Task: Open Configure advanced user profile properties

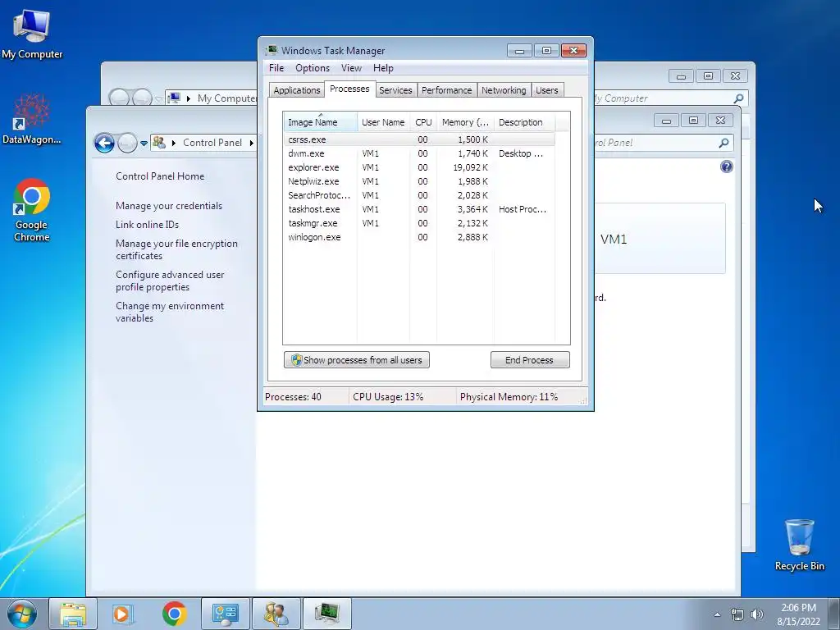Action: (170, 281)
